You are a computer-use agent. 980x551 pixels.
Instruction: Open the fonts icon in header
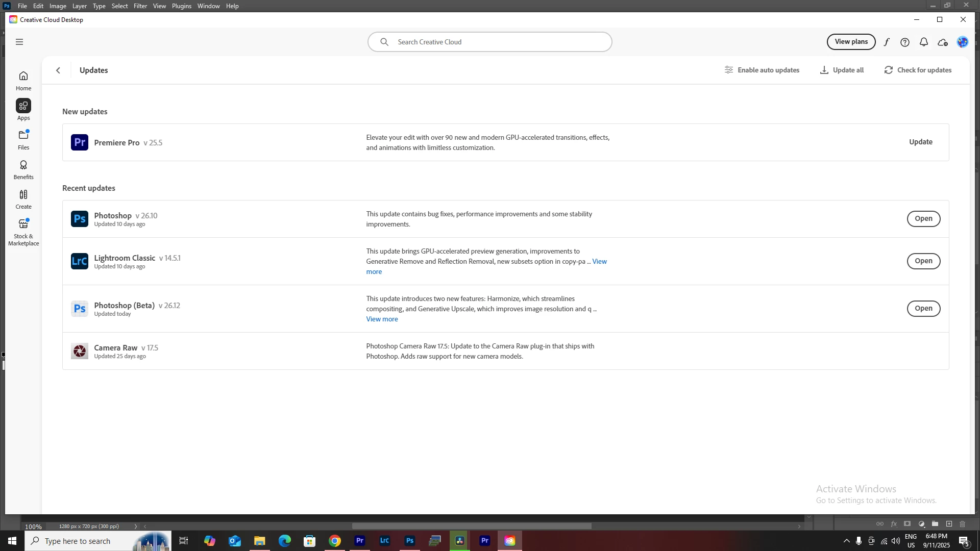pyautogui.click(x=887, y=42)
